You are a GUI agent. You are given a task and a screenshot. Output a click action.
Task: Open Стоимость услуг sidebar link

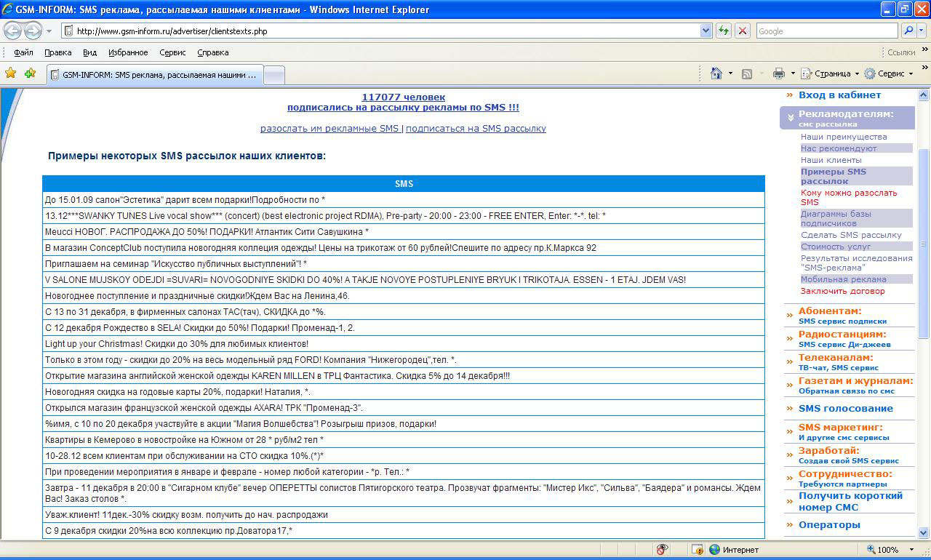pyautogui.click(x=836, y=247)
